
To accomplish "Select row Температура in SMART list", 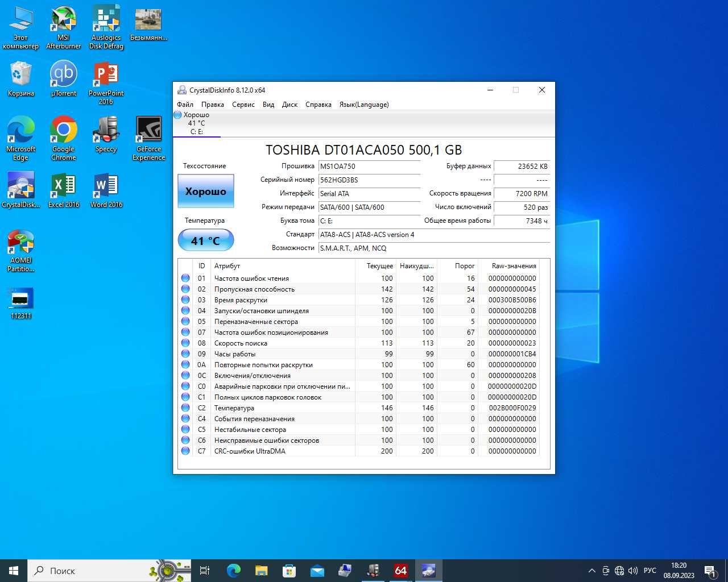I will [x=359, y=408].
